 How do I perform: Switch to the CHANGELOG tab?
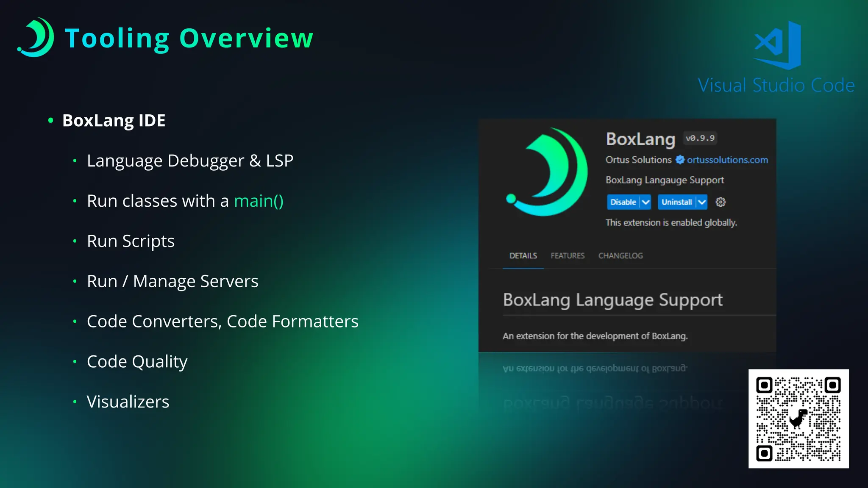tap(620, 256)
